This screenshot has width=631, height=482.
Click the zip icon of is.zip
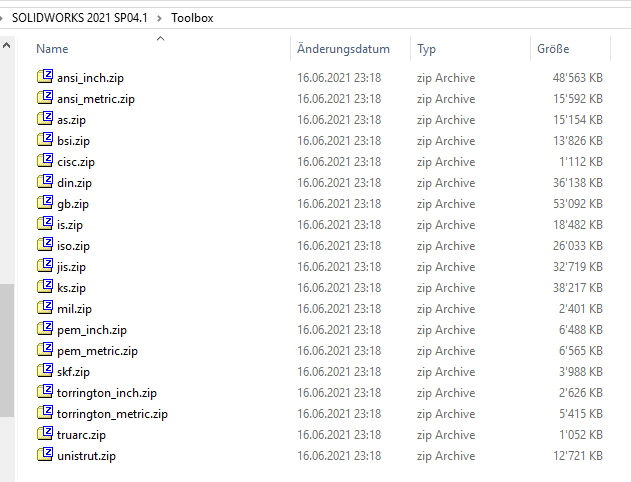[45, 223]
